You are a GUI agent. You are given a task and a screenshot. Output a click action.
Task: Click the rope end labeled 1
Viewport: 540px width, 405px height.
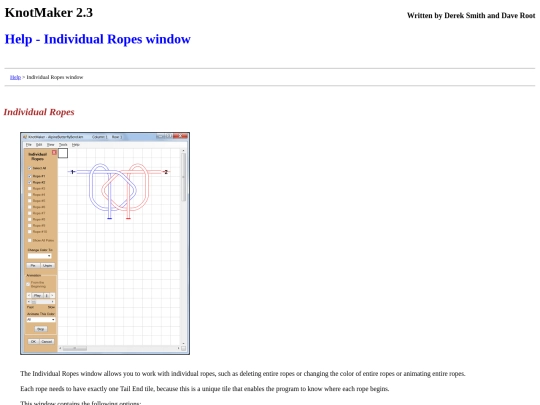[72, 172]
